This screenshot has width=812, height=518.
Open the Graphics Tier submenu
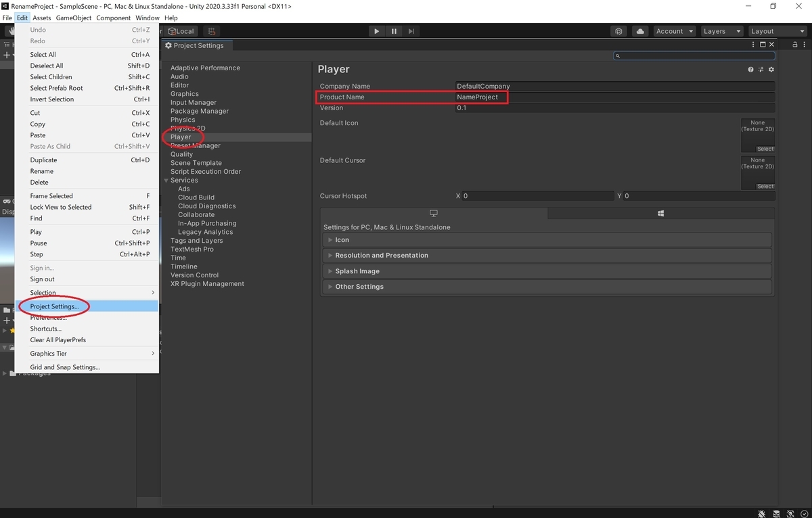87,354
